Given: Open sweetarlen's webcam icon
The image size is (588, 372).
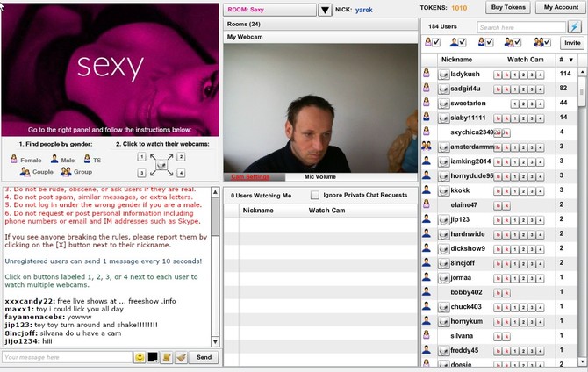Looking at the screenshot, I should click(443, 104).
